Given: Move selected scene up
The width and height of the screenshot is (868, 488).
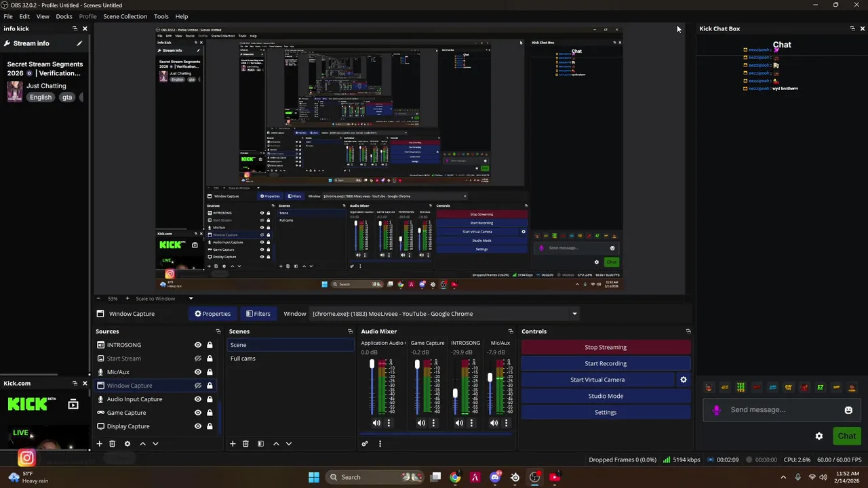Looking at the screenshot, I should (276, 444).
